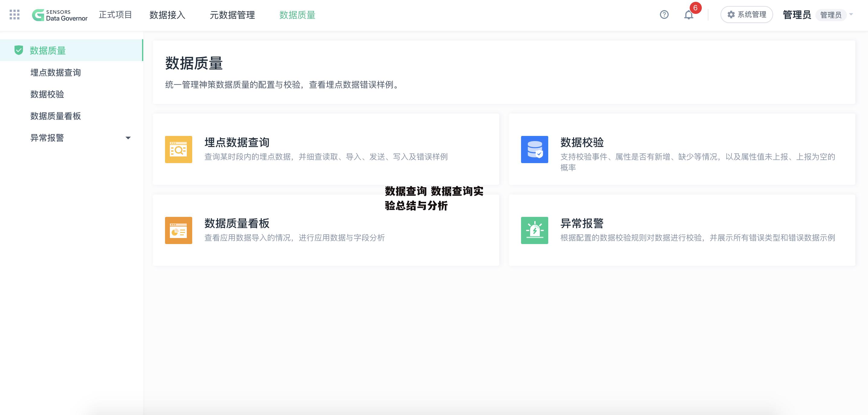Click the Sensors Data Governor logo
868x415 pixels.
[x=60, y=15]
